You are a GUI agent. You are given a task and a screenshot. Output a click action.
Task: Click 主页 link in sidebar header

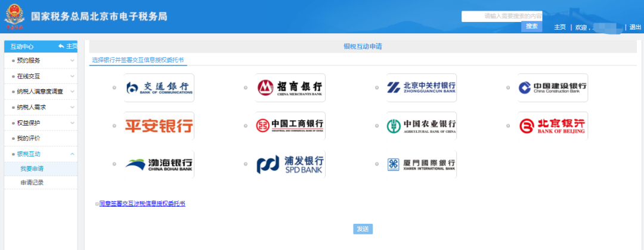click(x=72, y=46)
